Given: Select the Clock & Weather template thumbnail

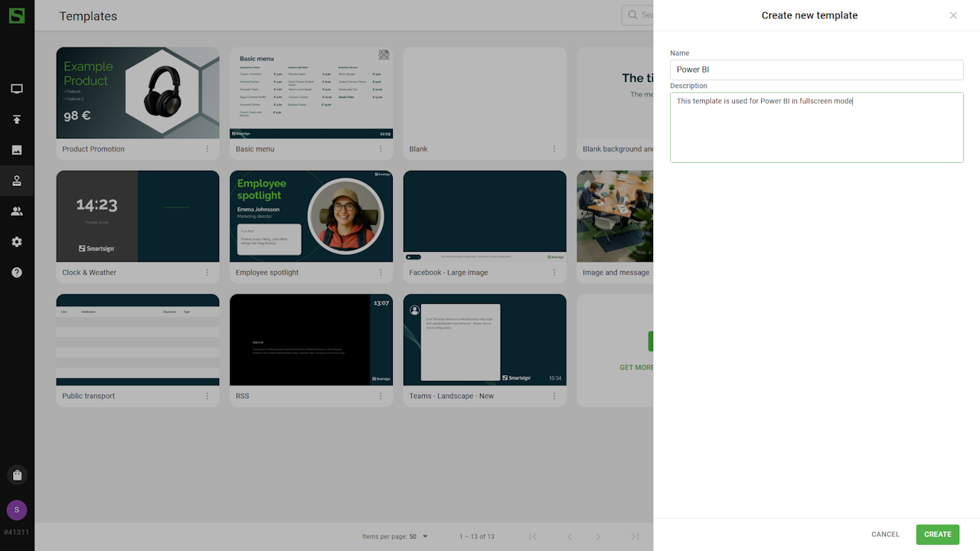Looking at the screenshot, I should pos(138,216).
